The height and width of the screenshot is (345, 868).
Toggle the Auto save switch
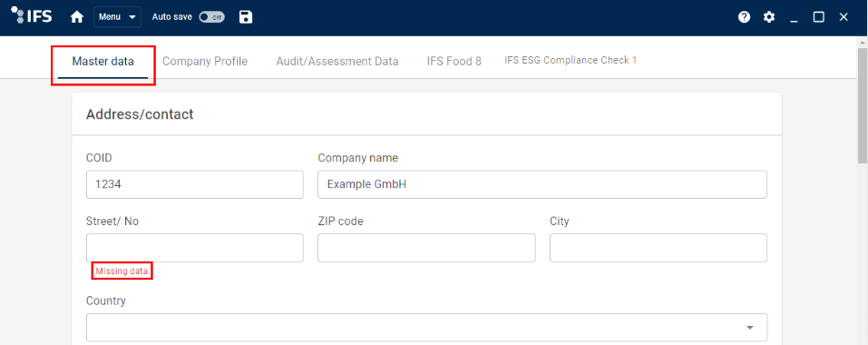(212, 17)
